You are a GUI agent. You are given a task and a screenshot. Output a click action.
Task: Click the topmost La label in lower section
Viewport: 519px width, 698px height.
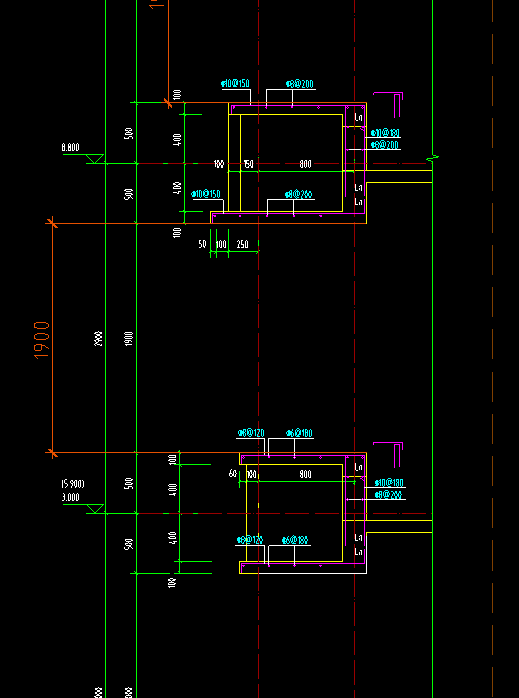pos(359,467)
